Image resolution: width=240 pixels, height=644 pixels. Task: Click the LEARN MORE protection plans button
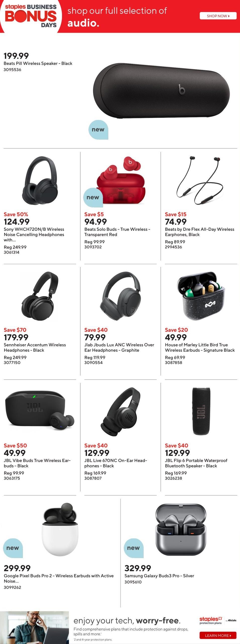218,635
